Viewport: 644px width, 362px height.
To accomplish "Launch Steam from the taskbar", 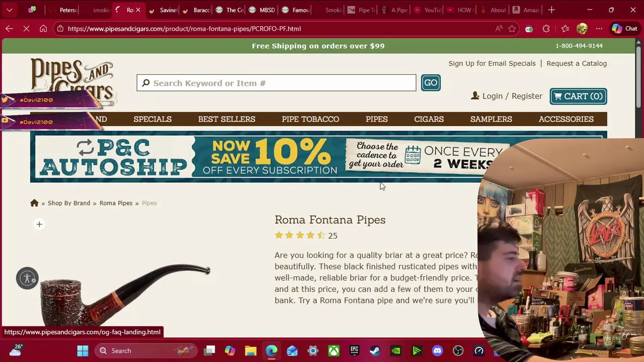I will pos(375,350).
